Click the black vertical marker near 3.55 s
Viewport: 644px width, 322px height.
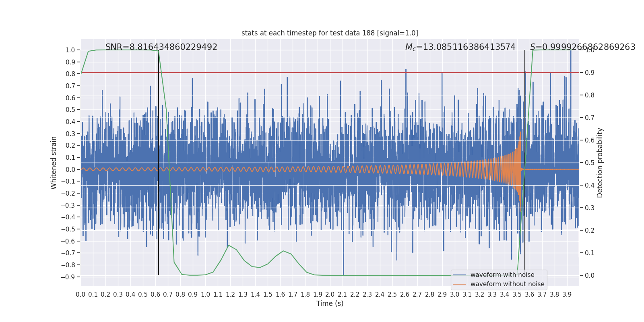pos(525,161)
